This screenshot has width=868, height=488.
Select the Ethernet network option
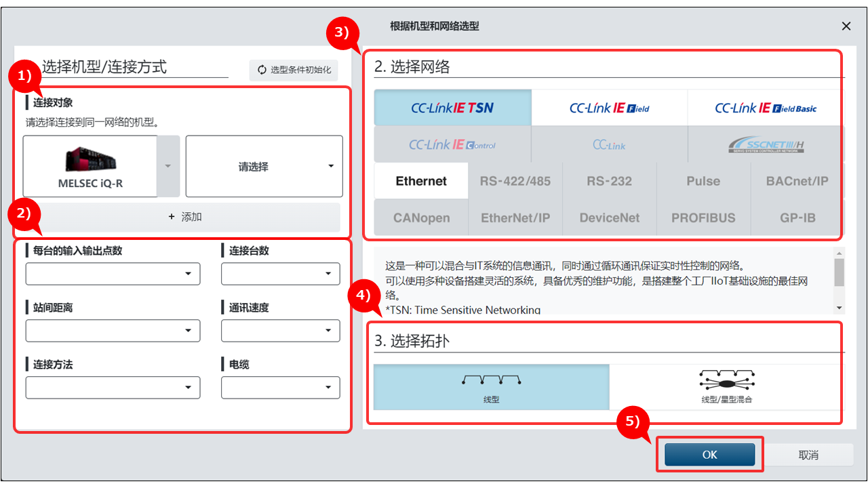pos(421,181)
